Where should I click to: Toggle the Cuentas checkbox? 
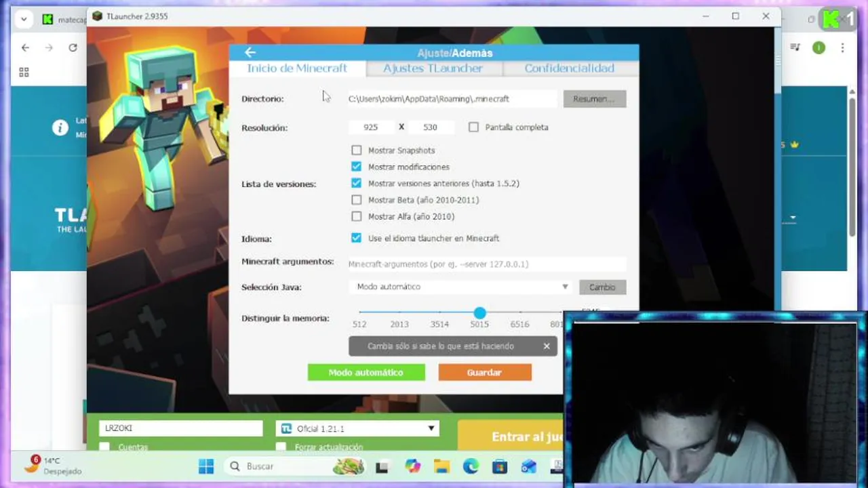[104, 447]
